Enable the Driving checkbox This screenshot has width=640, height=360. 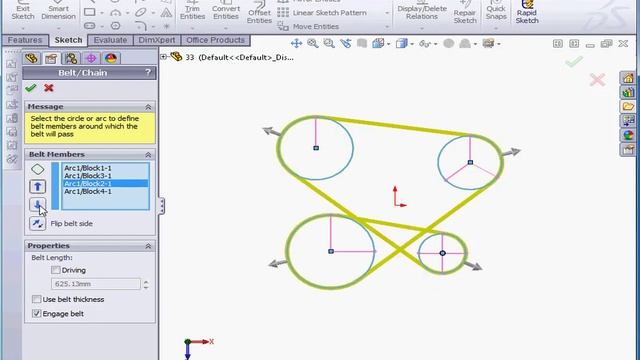point(56,270)
